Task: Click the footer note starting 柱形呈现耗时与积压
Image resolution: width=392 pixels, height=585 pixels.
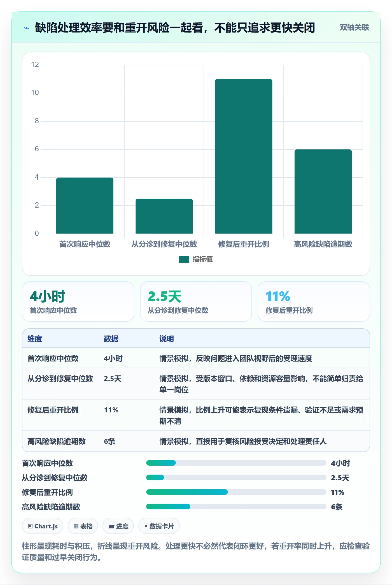Action: (196, 551)
